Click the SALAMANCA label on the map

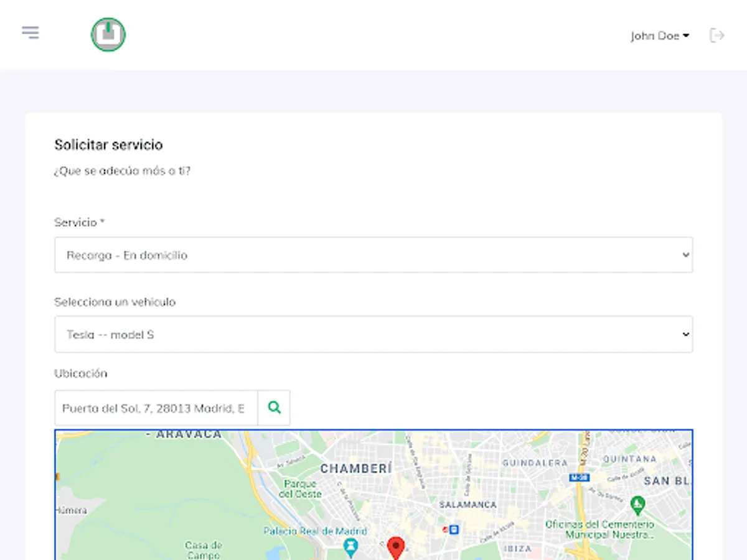pos(468,505)
